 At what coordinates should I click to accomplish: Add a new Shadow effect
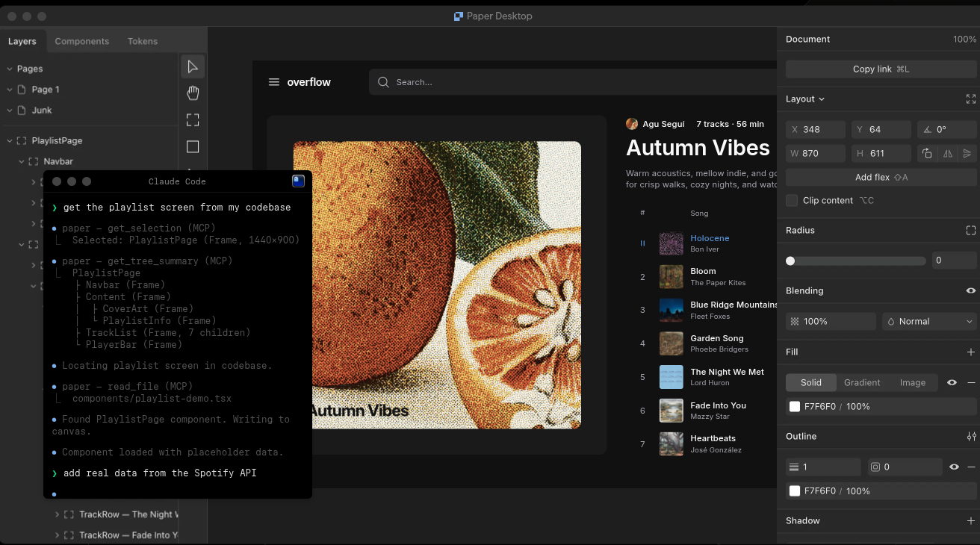pos(971,521)
